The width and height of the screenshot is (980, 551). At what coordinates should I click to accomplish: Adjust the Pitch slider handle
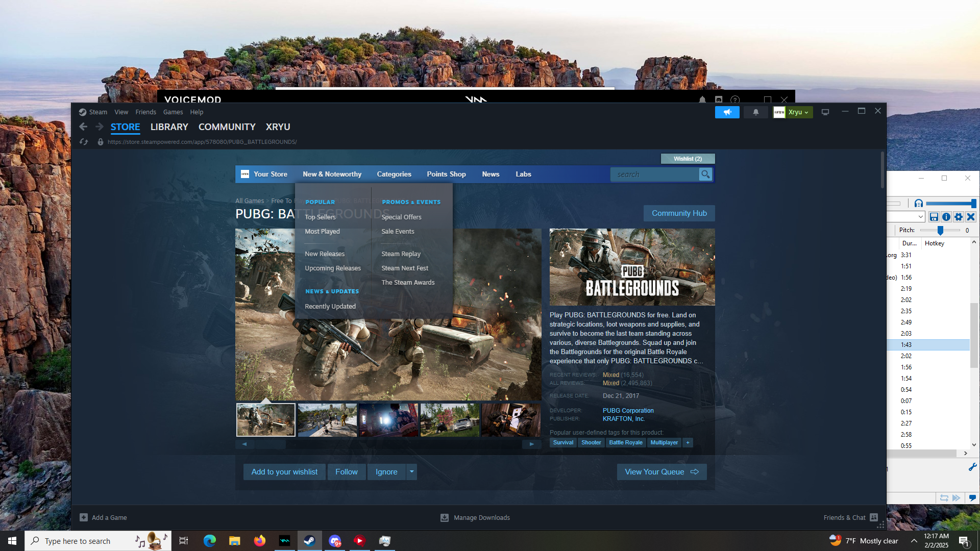click(x=940, y=231)
